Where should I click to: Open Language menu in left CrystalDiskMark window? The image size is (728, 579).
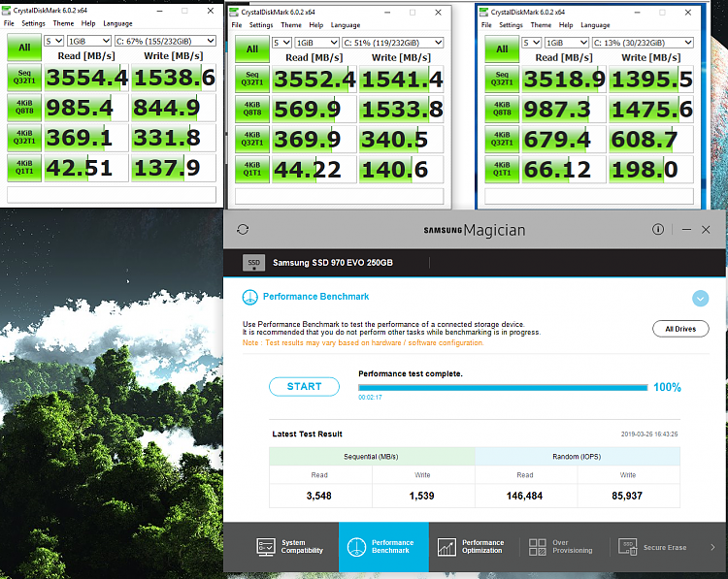point(117,23)
